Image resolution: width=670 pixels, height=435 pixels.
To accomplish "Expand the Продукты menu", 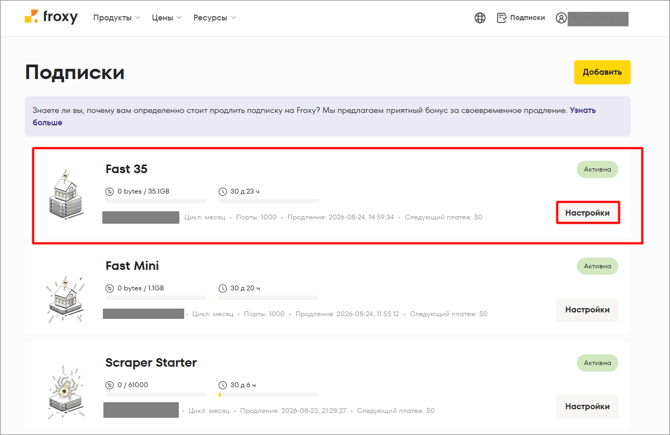I will [117, 18].
